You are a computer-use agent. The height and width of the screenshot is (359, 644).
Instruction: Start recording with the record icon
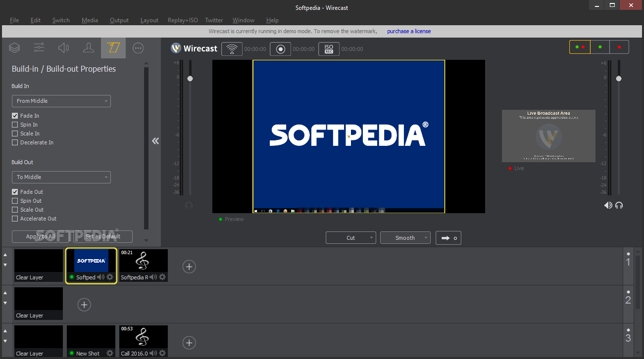pyautogui.click(x=280, y=49)
